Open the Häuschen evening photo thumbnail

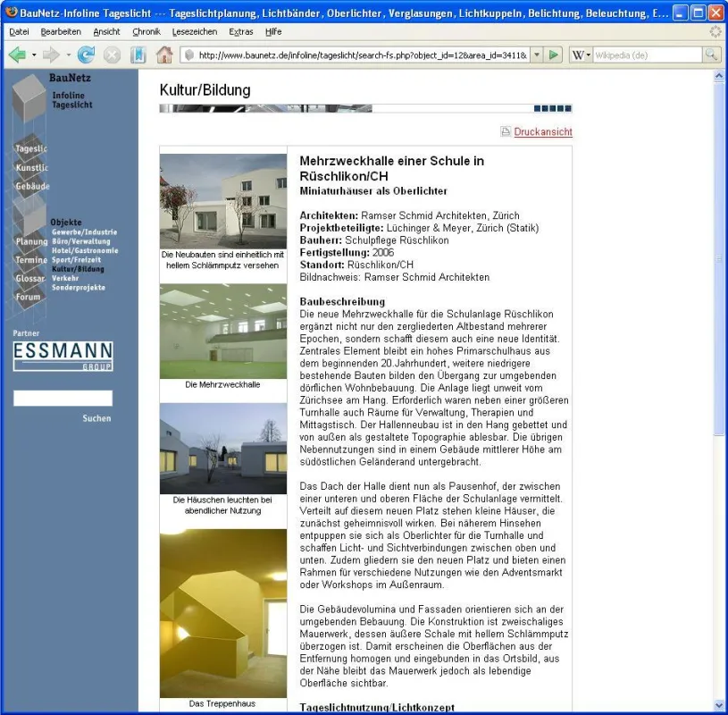pos(222,449)
